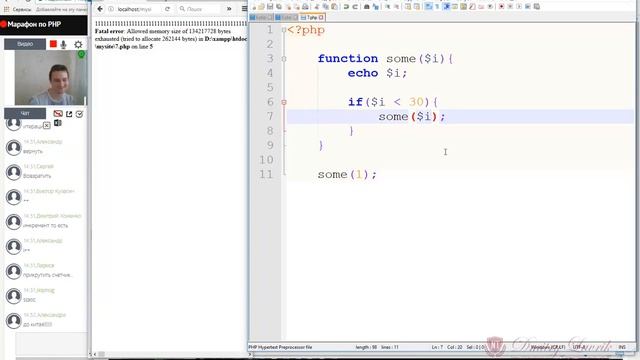Screen dimensions: 640x360
Task: Go back in the browser window
Action: [100, 9]
